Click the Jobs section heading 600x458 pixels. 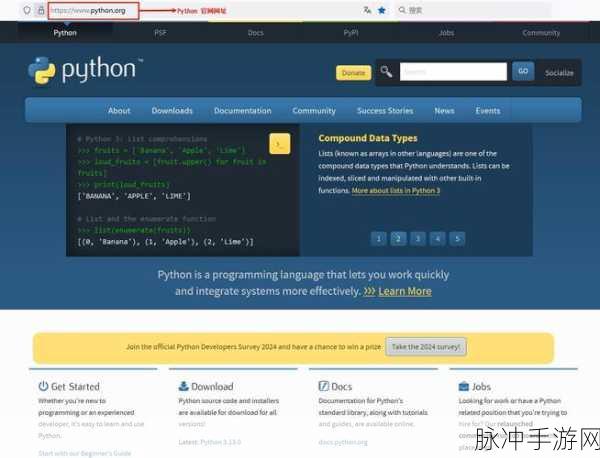pyautogui.click(x=481, y=386)
